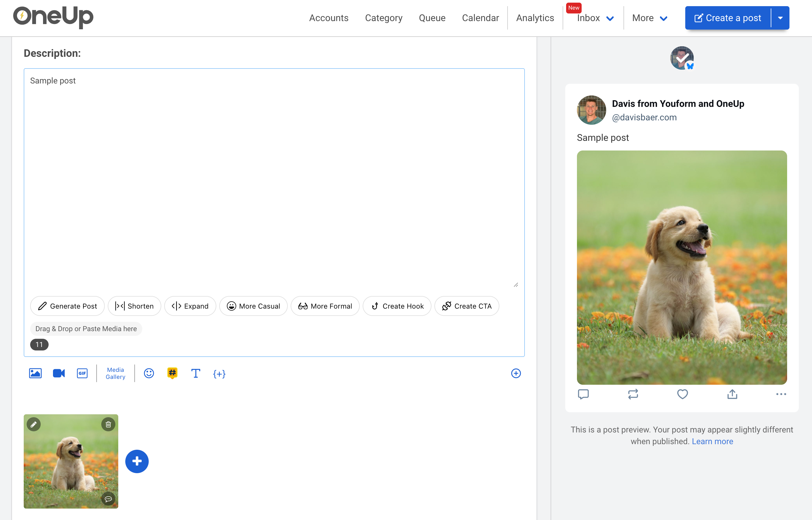Open the emoji picker
Image resolution: width=812 pixels, height=520 pixels.
pos(149,373)
